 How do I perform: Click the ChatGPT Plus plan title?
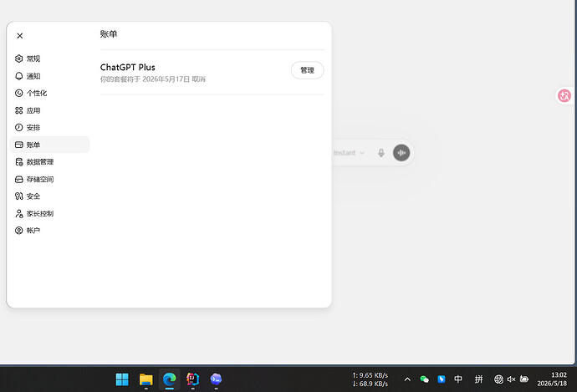tap(128, 68)
